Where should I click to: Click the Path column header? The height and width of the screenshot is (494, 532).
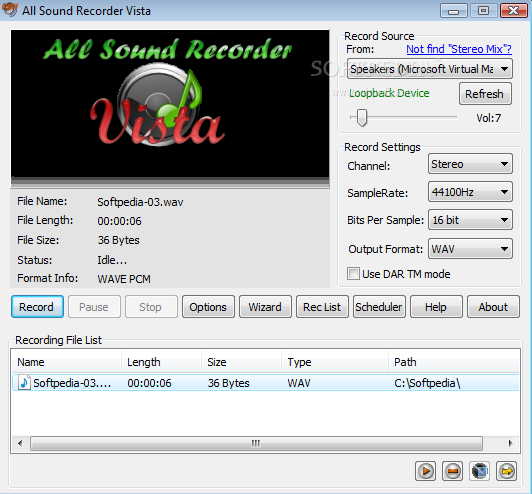click(x=454, y=362)
